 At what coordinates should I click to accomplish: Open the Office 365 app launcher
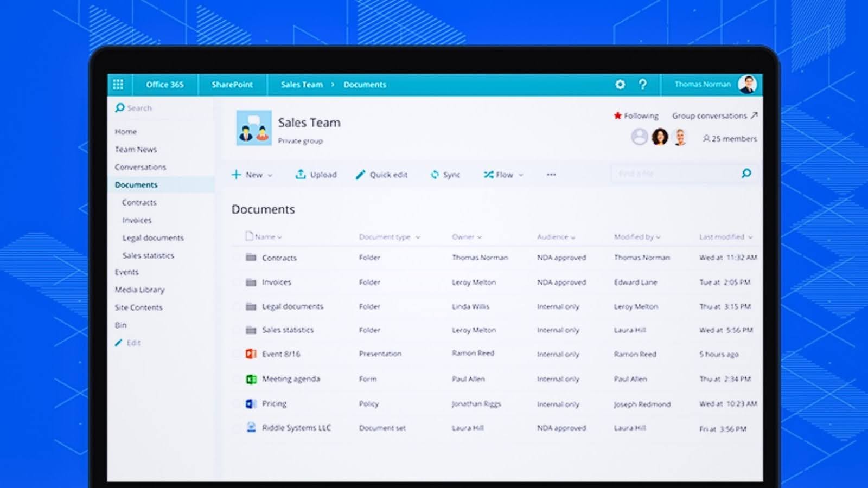coord(118,85)
